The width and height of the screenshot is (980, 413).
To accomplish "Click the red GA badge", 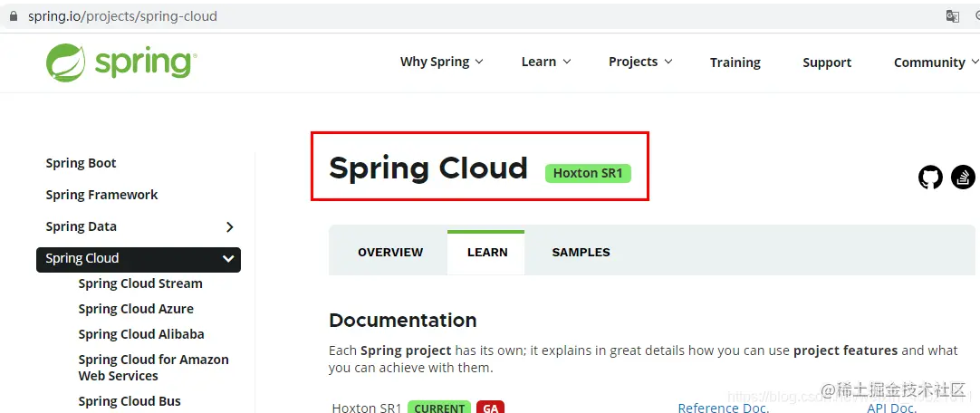I will pyautogui.click(x=490, y=408).
